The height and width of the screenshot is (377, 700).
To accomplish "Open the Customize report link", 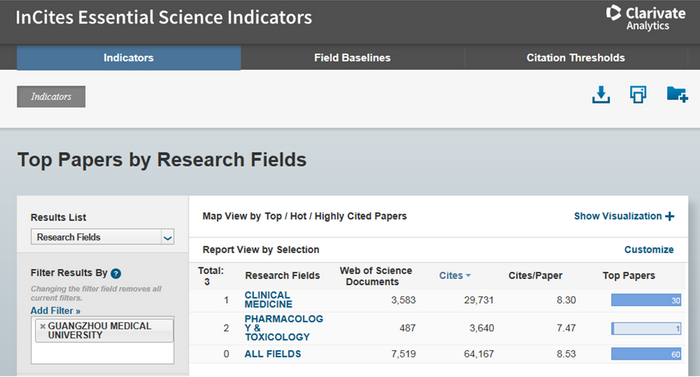I will tap(649, 250).
